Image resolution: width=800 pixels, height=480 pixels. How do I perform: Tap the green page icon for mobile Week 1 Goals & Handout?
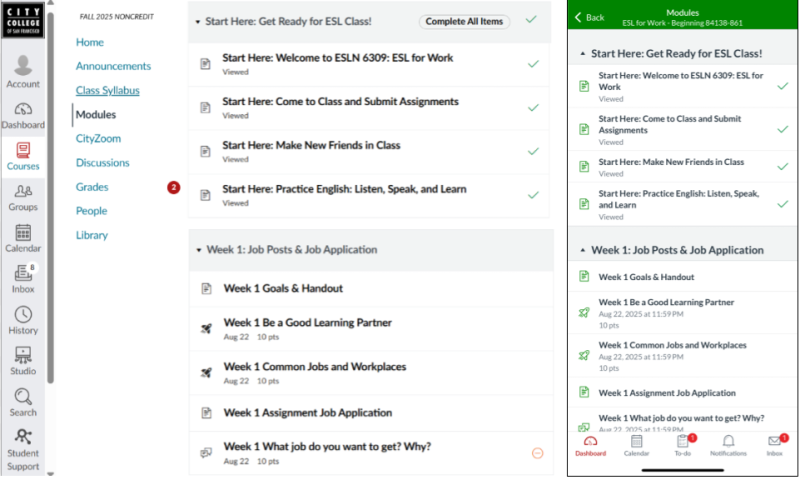click(584, 276)
